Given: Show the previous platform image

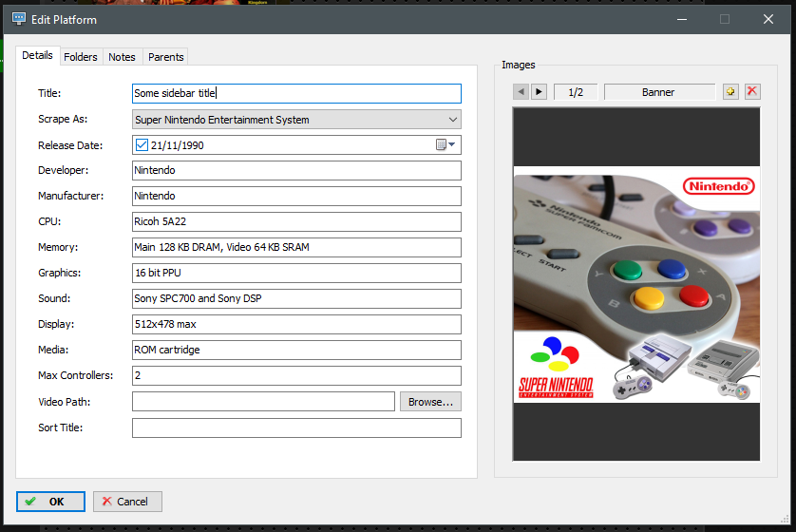Looking at the screenshot, I should (521, 92).
